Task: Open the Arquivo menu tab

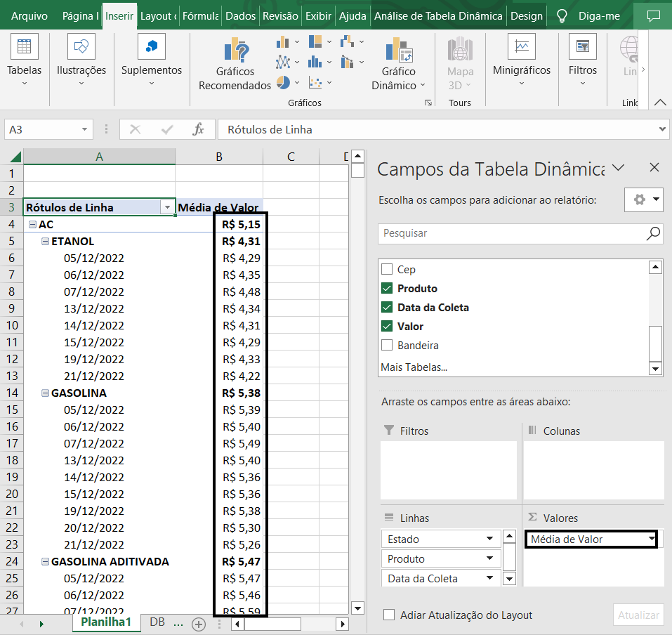Action: (30, 15)
